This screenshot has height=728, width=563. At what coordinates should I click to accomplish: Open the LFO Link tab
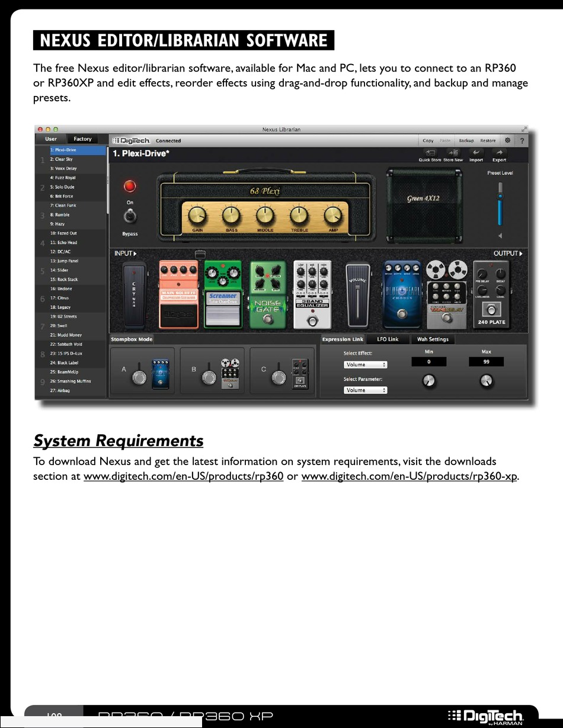389,339
